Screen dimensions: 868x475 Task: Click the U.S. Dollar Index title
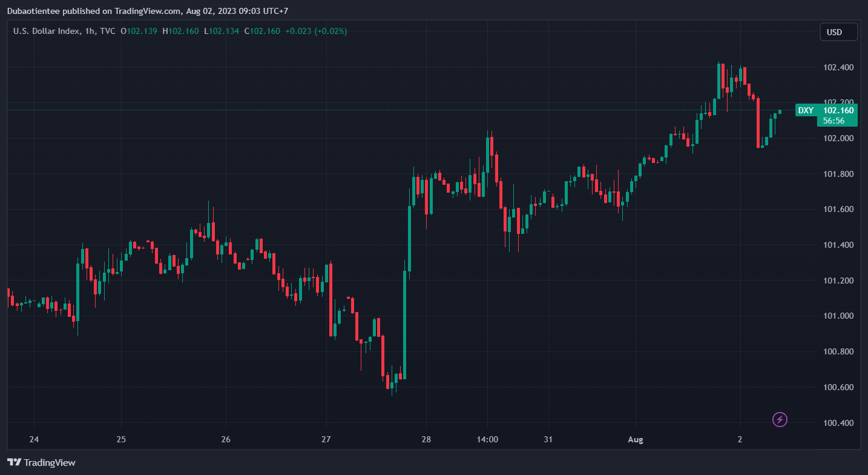point(45,31)
